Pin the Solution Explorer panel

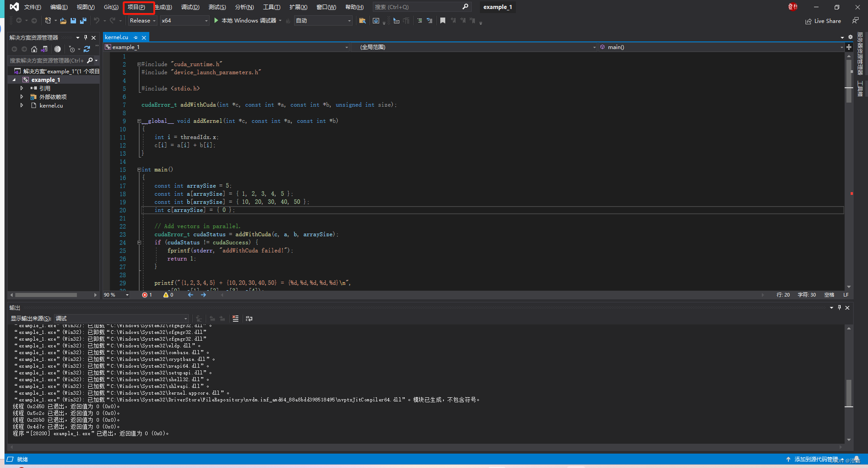pyautogui.click(x=85, y=37)
